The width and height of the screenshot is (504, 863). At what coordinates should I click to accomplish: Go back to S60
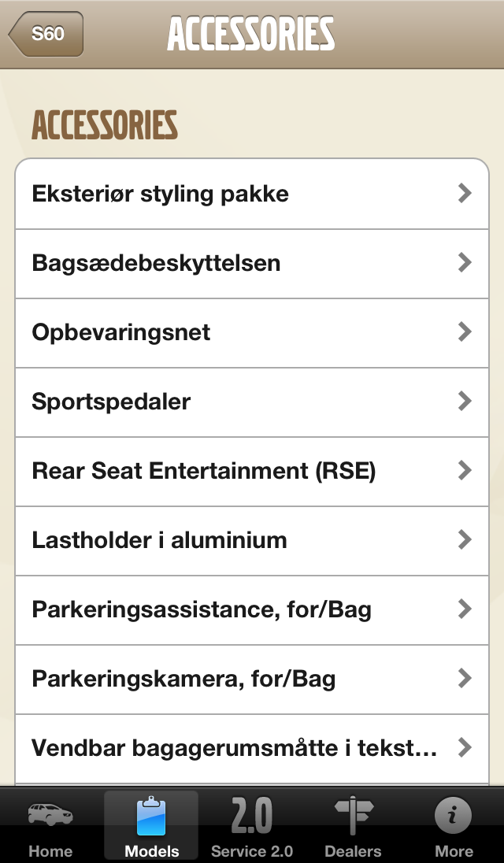tap(46, 35)
